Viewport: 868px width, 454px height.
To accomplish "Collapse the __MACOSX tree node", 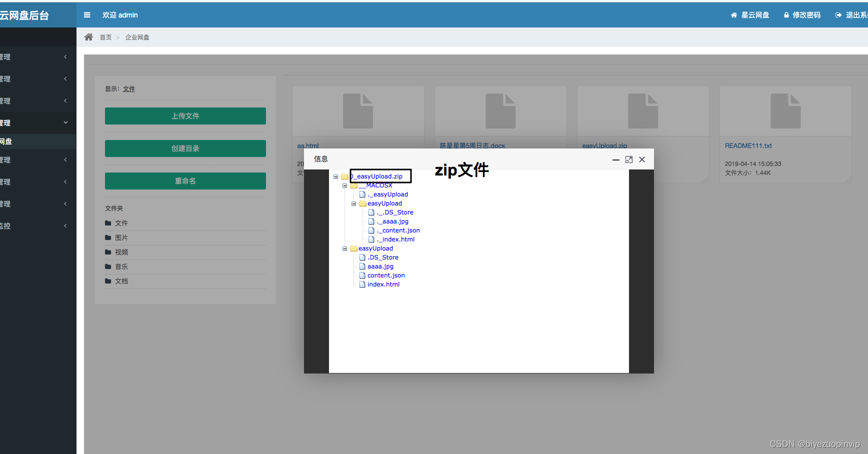I will tap(345, 185).
